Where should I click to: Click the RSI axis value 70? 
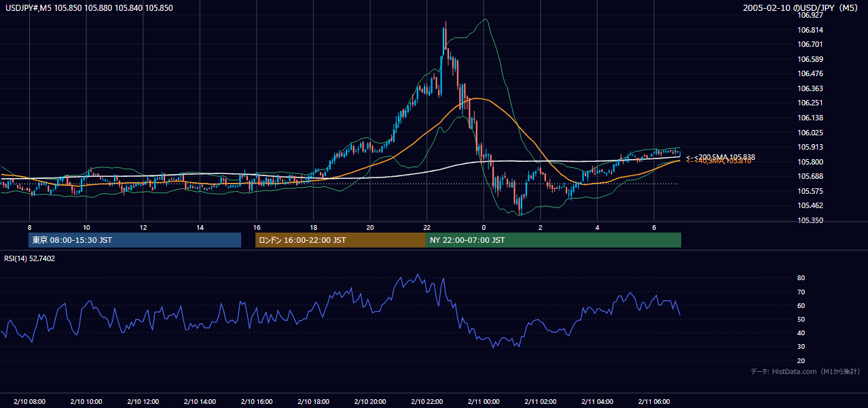pos(801,292)
